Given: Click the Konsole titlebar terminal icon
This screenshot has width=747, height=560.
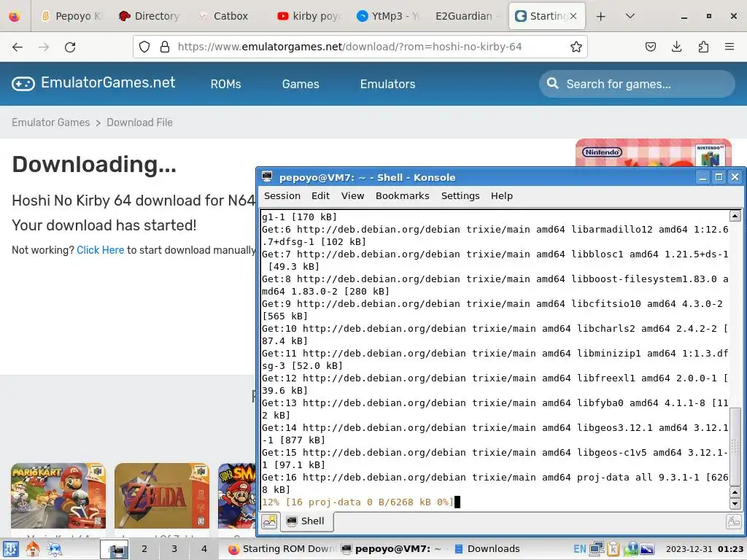Looking at the screenshot, I should pyautogui.click(x=267, y=177).
